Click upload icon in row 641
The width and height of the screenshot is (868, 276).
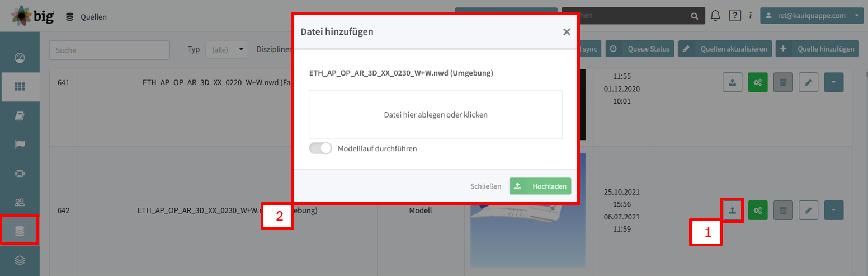[x=732, y=82]
